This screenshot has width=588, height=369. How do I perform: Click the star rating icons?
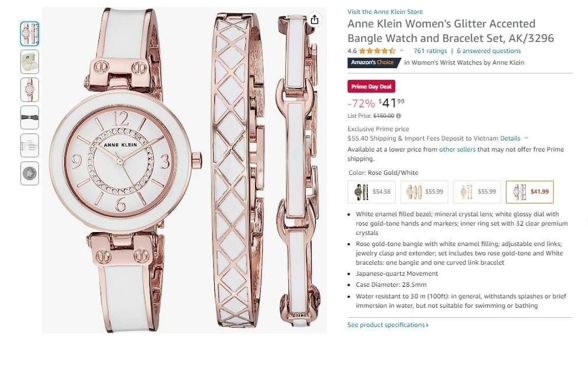pos(377,51)
